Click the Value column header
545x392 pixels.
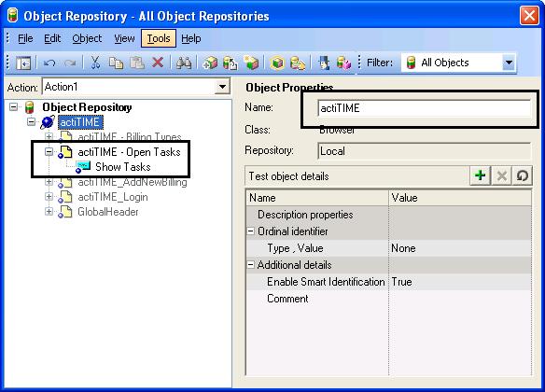point(460,198)
